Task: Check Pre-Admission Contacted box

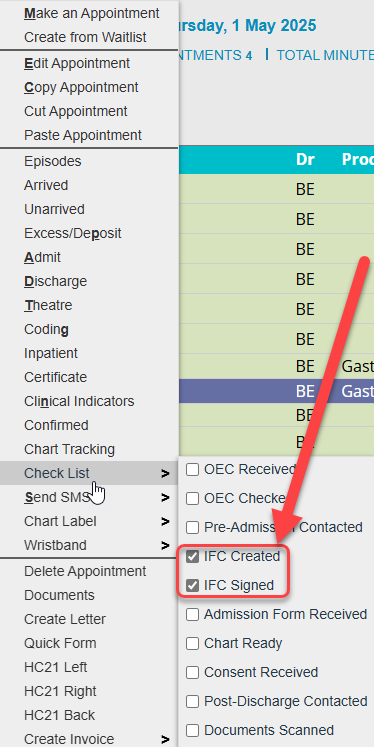Action: pos(192,527)
